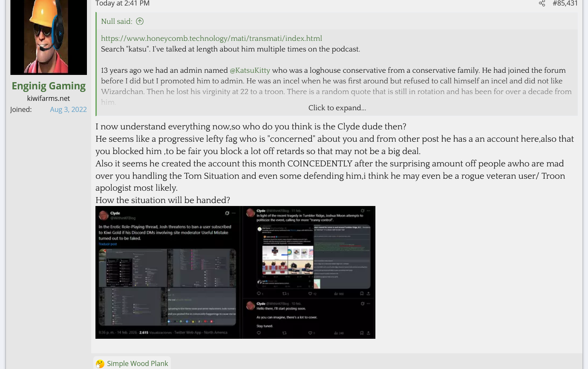Click the views icon showing 900
Image resolution: width=588 pixels, height=369 pixels.
336,294
